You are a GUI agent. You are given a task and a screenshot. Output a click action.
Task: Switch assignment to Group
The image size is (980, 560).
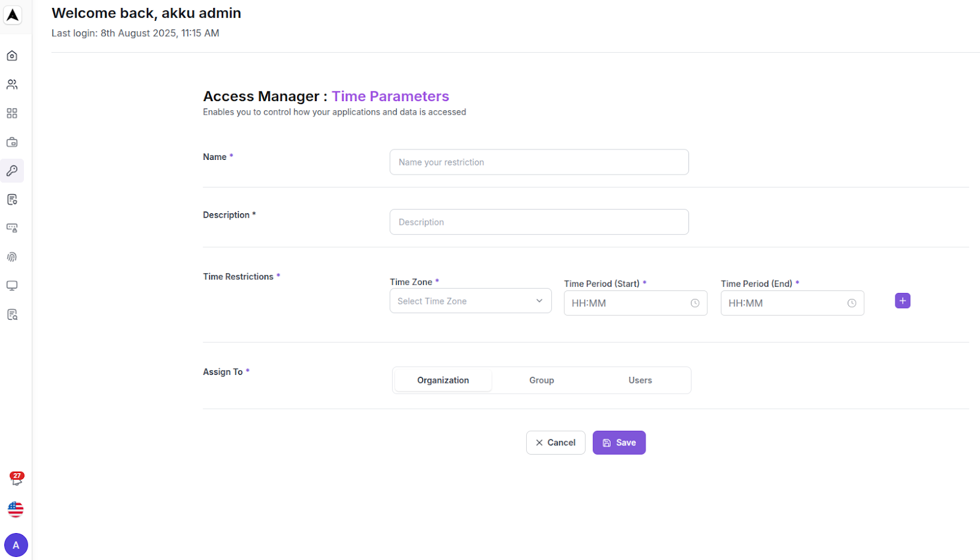pyautogui.click(x=541, y=380)
